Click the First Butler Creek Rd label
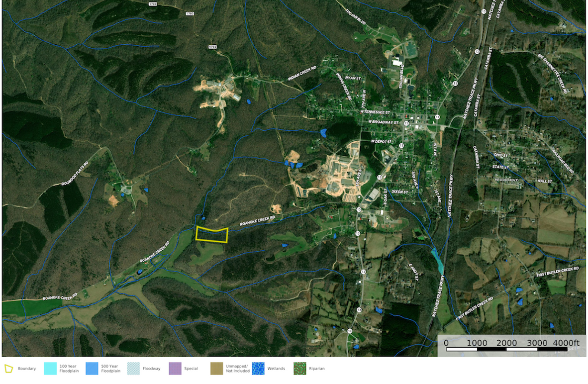Image resolution: width=588 pixels, height=384 pixels. 558,272
